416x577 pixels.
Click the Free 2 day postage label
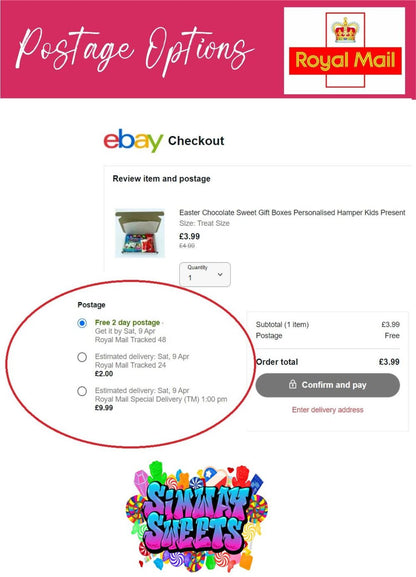click(127, 322)
